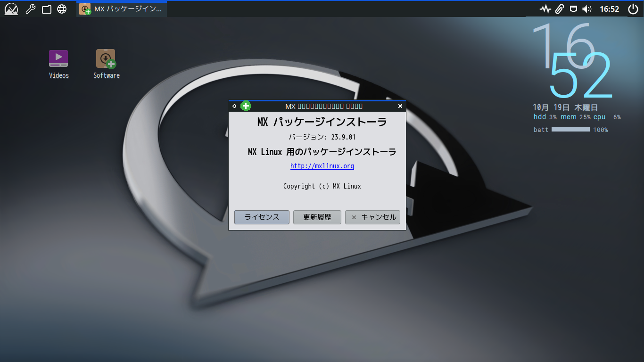Close the MX Package Installer about dialog
The width and height of the screenshot is (644, 362).
(x=400, y=106)
